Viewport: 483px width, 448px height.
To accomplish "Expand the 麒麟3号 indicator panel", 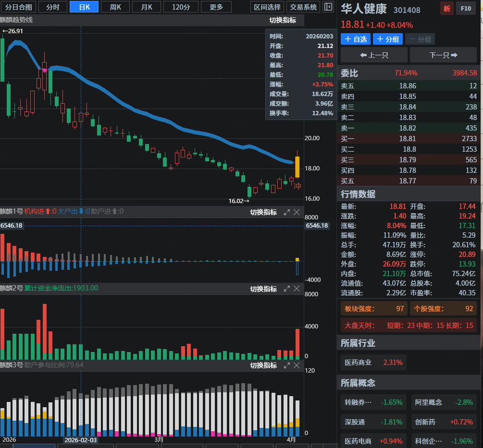I will tap(287, 365).
